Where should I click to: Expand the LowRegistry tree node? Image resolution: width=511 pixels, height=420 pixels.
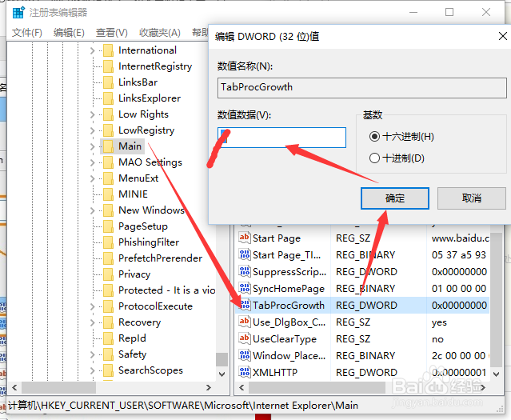tap(93, 130)
